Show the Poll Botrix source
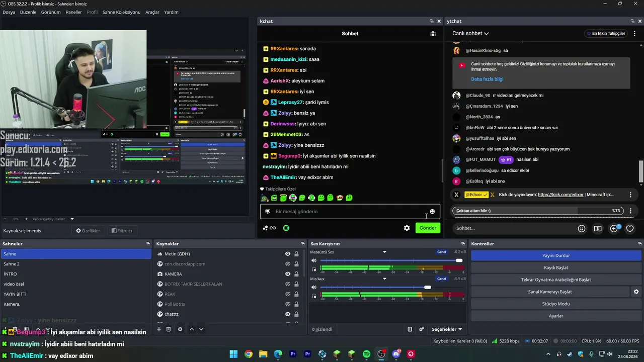This screenshot has width=644, height=362. pos(288,304)
